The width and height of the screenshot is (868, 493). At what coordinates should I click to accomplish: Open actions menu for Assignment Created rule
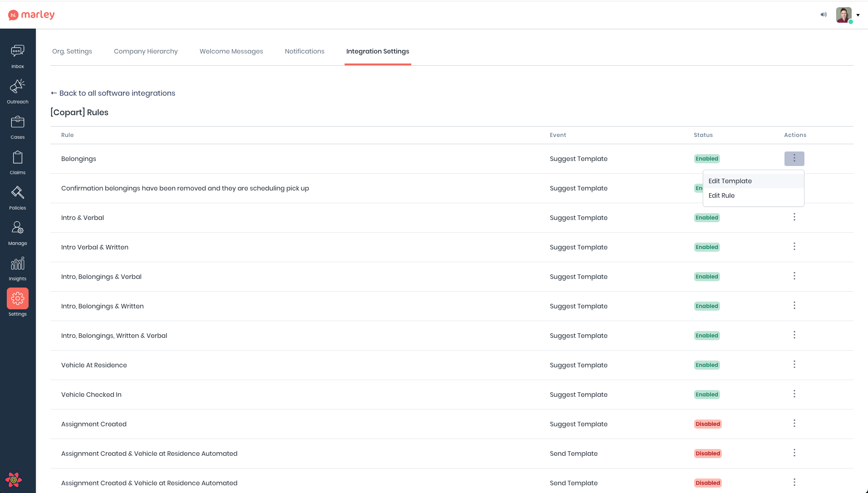[x=794, y=423]
